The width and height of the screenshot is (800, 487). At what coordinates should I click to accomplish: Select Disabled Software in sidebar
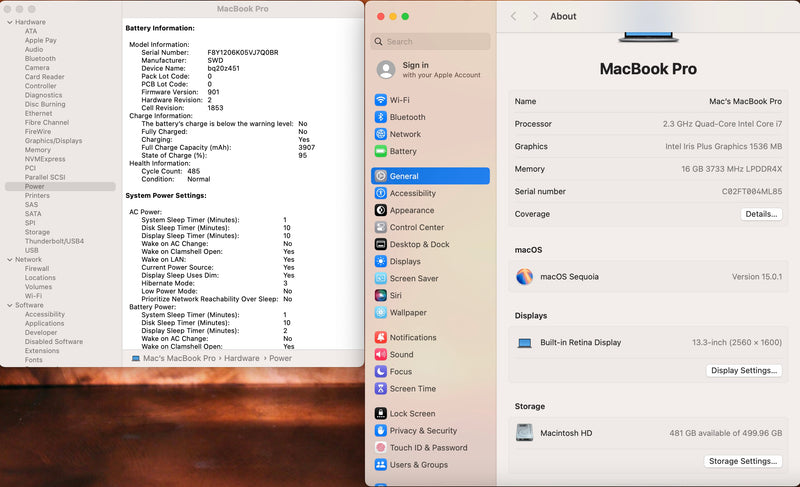54,342
